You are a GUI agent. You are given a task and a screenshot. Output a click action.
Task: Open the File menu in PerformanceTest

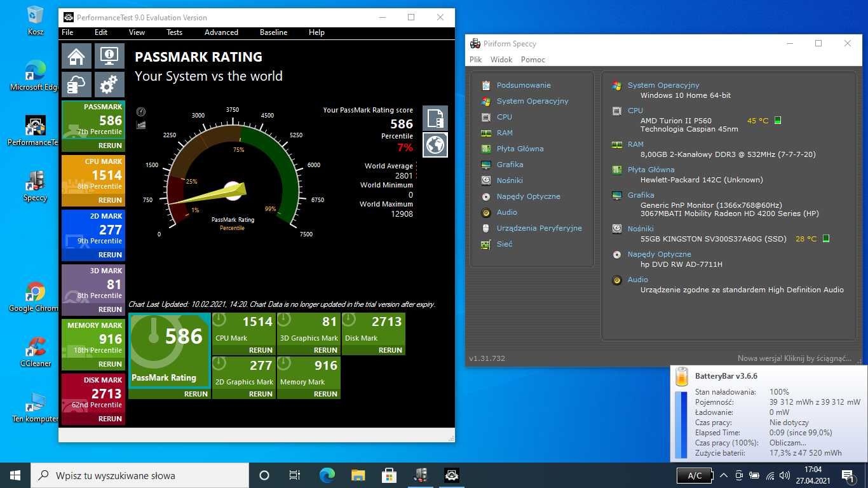point(67,32)
